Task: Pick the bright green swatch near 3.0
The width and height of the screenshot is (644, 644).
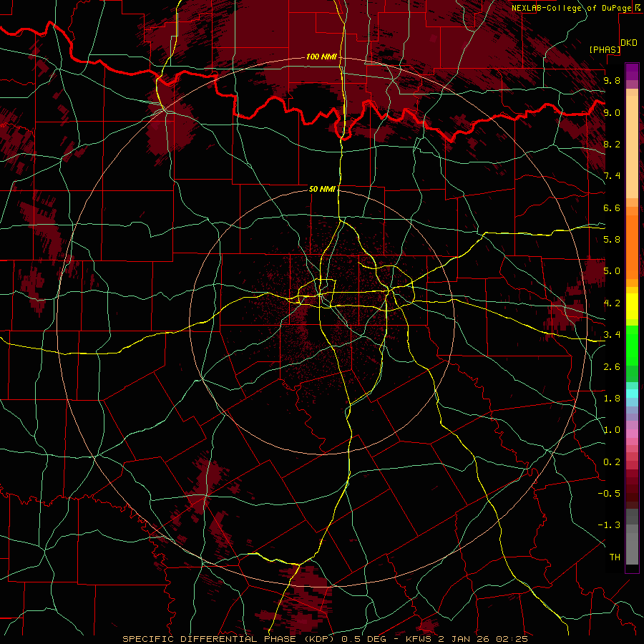Action: pos(632,346)
